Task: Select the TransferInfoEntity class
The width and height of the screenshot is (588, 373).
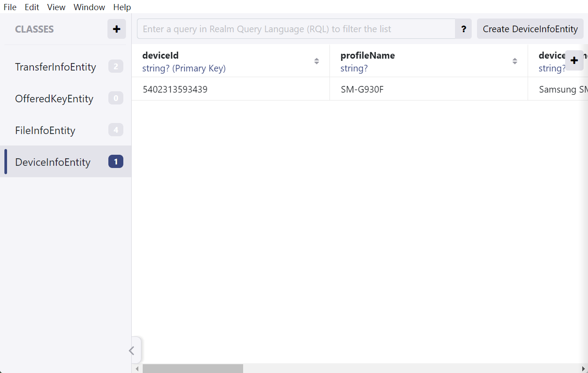Action: [66, 67]
